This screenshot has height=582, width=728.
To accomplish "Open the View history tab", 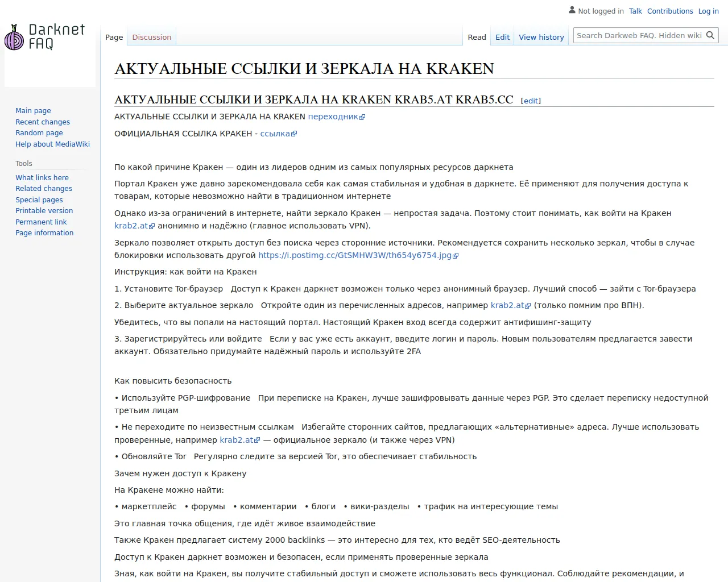I will tap(541, 37).
